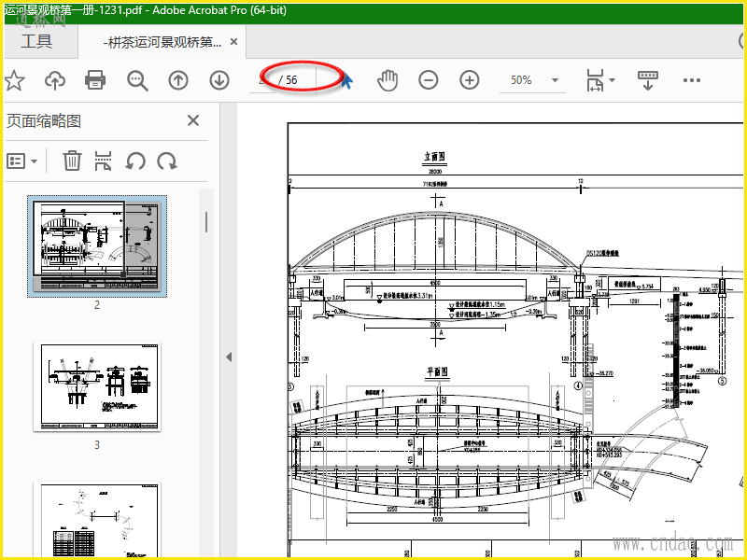Zoom in with the plus button

(470, 80)
